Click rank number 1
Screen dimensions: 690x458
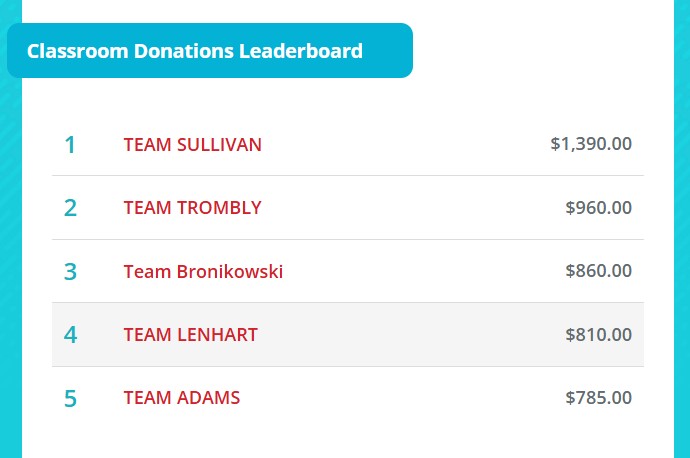70,145
